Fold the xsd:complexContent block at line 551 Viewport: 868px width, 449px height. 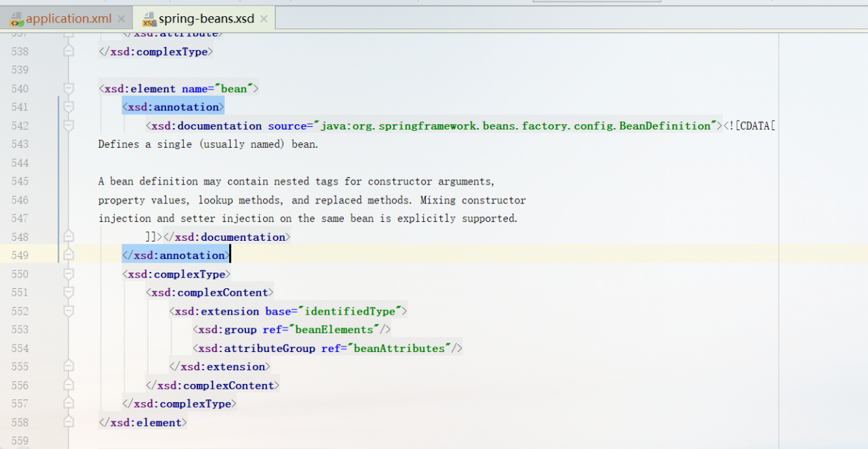(x=68, y=292)
